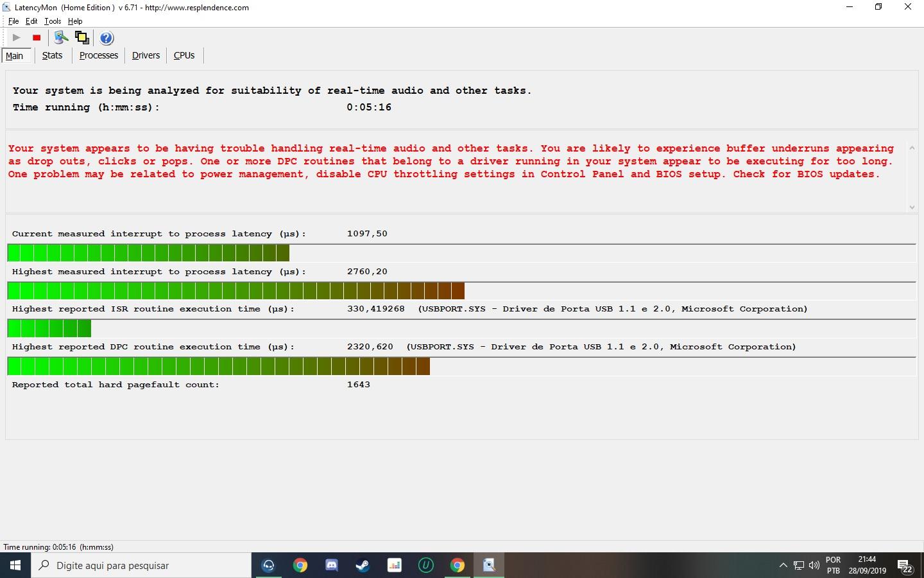Open the Edit menu

(x=31, y=21)
